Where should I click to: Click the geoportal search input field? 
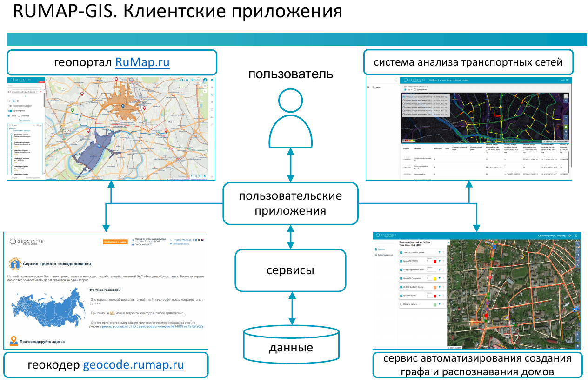[24, 86]
